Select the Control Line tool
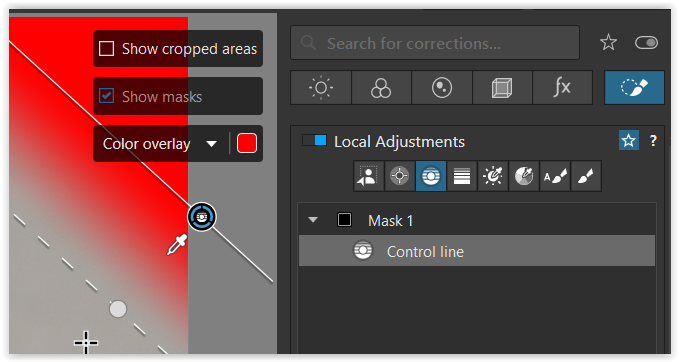The image size is (679, 362). coord(431,176)
